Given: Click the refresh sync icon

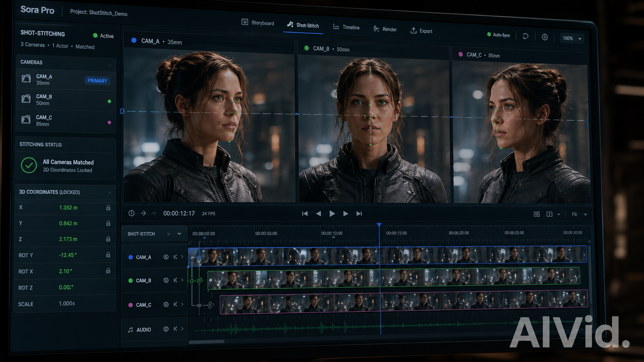Looking at the screenshot, I should [x=525, y=36].
